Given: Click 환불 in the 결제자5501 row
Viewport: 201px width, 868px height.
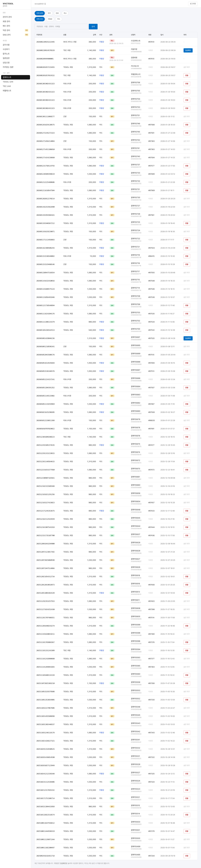Looking at the screenshot, I should click(186, 831).
